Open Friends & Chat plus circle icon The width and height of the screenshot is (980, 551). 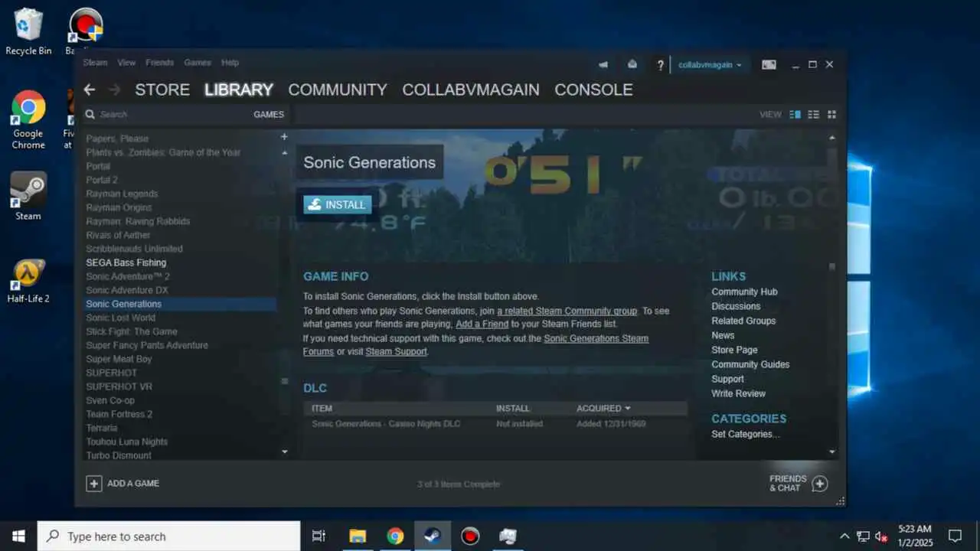tap(819, 484)
